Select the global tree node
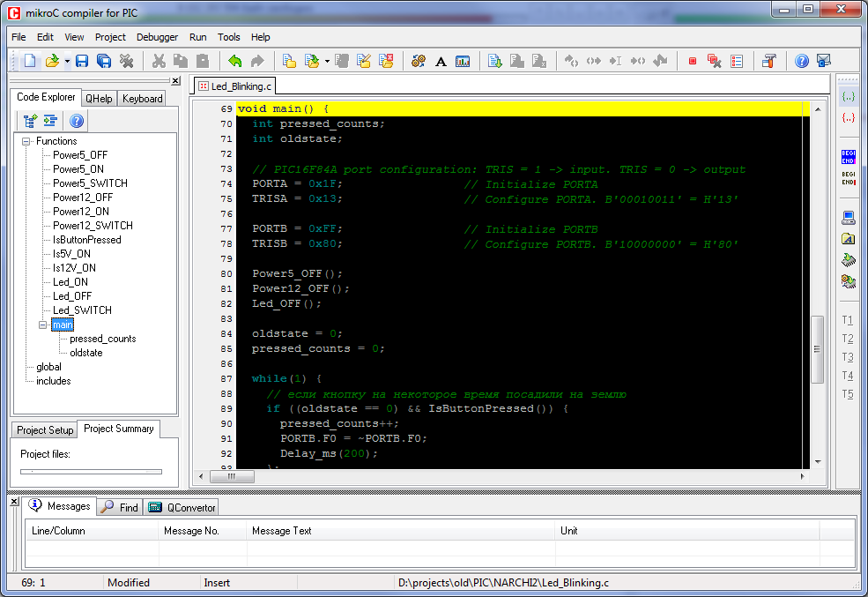 (x=48, y=367)
